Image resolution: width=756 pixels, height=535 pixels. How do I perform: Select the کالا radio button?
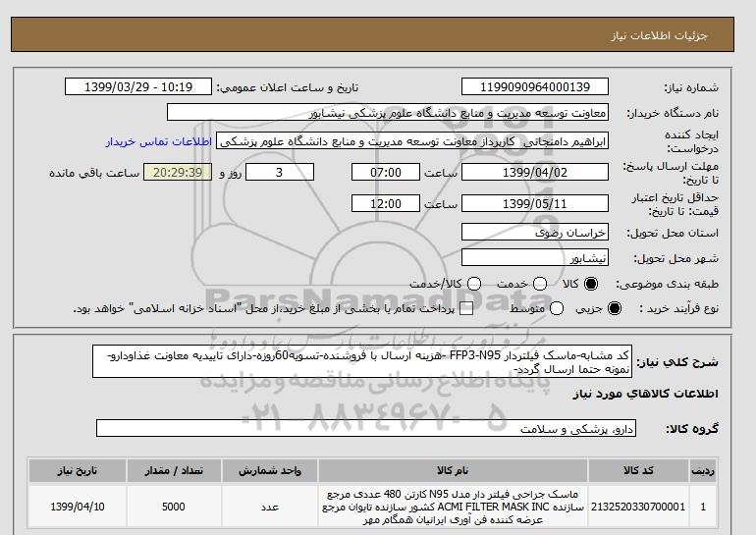[x=591, y=284]
